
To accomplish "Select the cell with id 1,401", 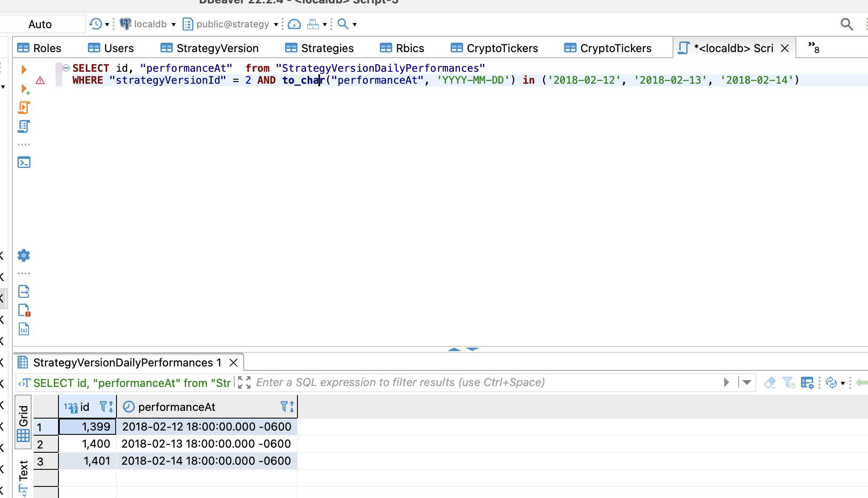I will (x=87, y=461).
